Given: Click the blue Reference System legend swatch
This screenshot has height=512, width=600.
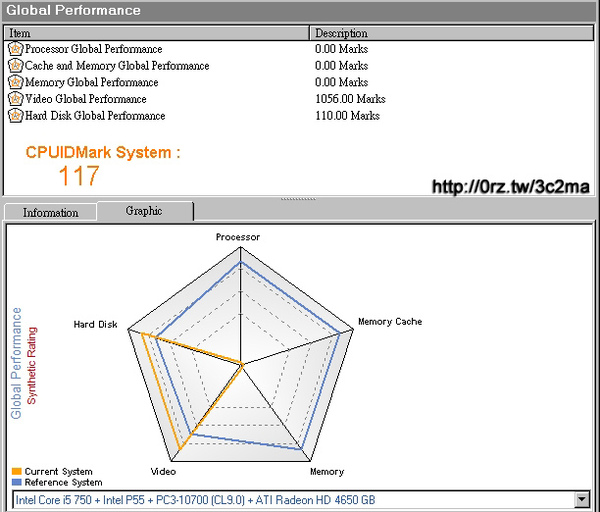Looking at the screenshot, I should tap(17, 482).
